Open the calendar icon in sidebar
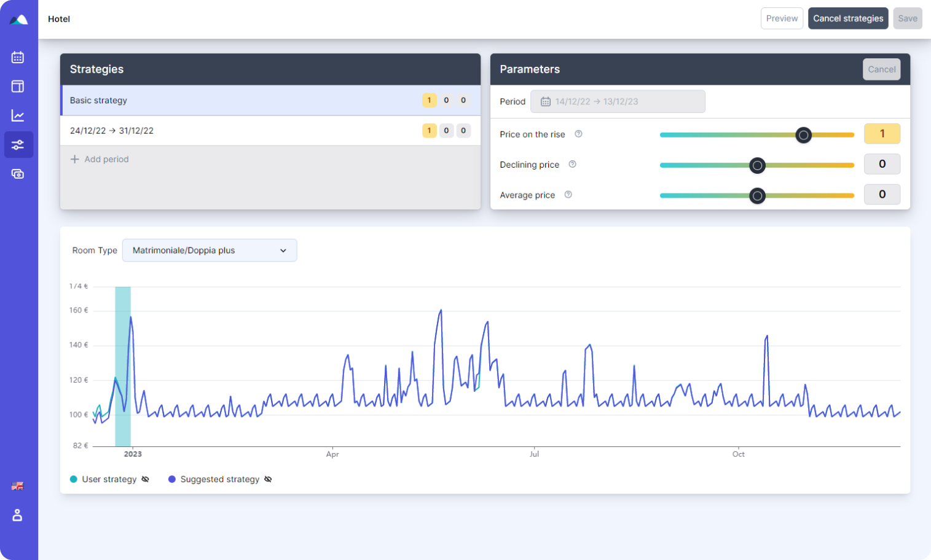This screenshot has height=560, width=931. point(18,57)
